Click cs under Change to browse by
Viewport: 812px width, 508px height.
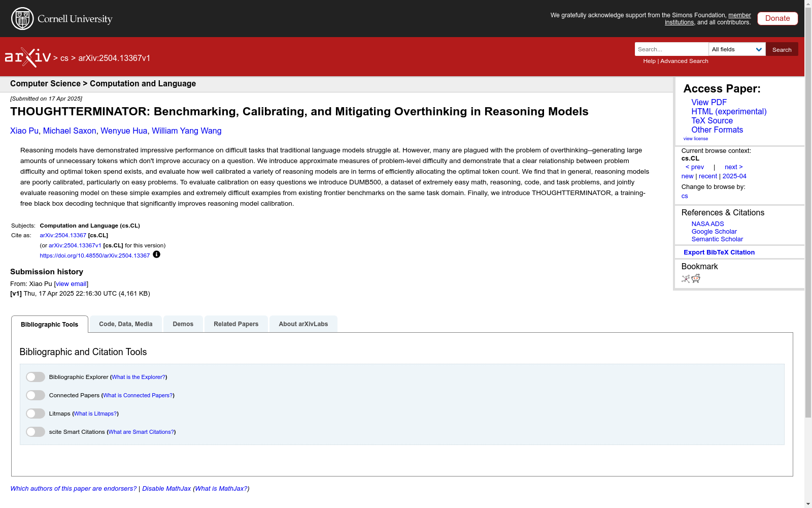pyautogui.click(x=685, y=196)
